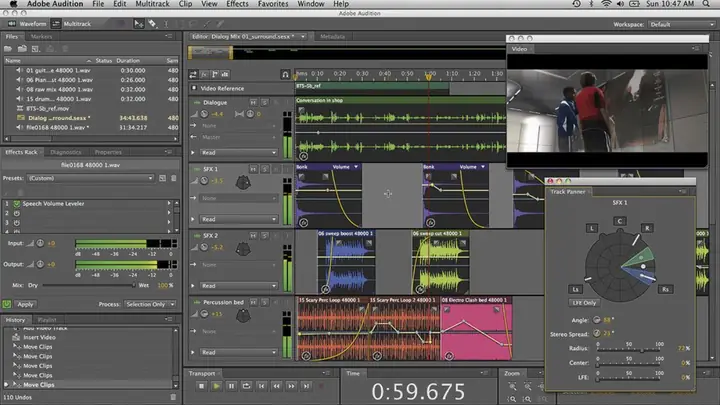The width and height of the screenshot is (720, 405).
Task: Open SFX 2 surround panner thumbnail
Action: click(x=243, y=249)
